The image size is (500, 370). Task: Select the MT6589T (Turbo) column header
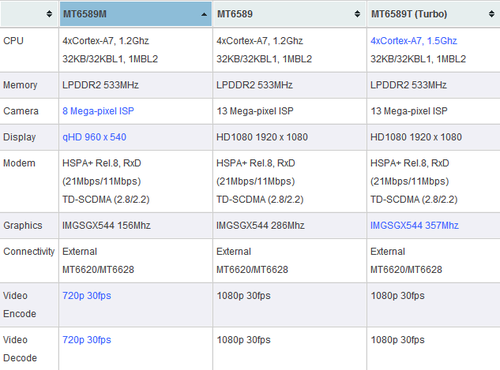point(433,14)
